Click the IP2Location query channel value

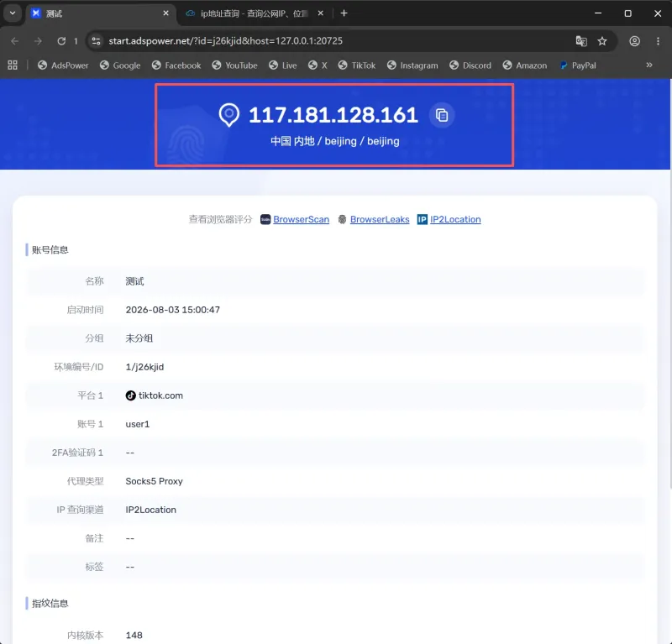[151, 510]
